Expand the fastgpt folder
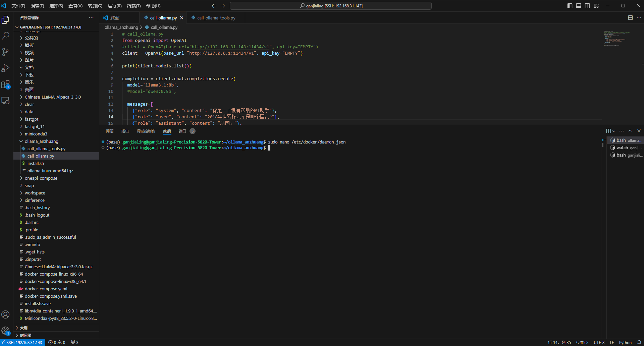This screenshot has height=346, width=644. coord(32,119)
